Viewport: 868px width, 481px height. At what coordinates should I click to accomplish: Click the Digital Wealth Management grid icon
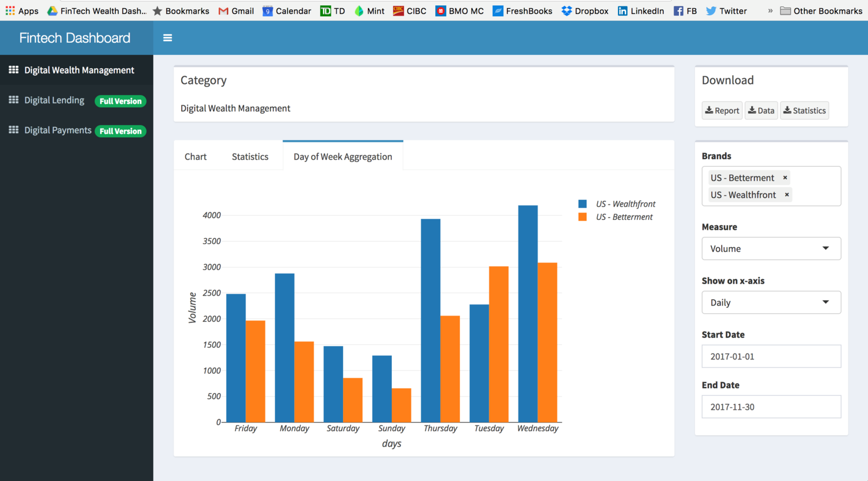click(x=13, y=69)
